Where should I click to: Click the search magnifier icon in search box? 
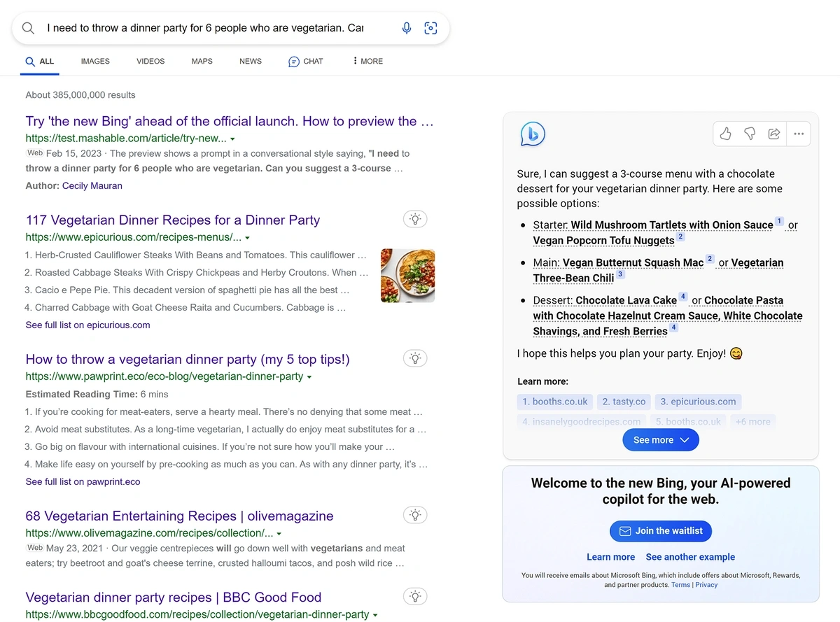click(x=28, y=28)
